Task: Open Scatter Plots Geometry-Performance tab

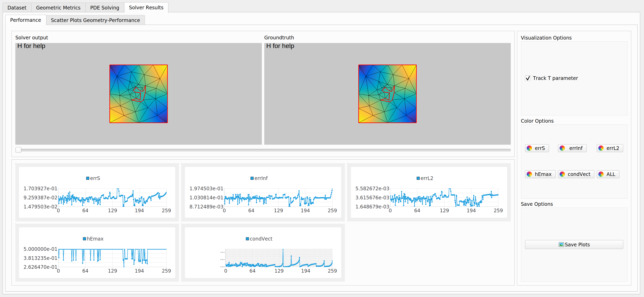Action: [x=95, y=20]
